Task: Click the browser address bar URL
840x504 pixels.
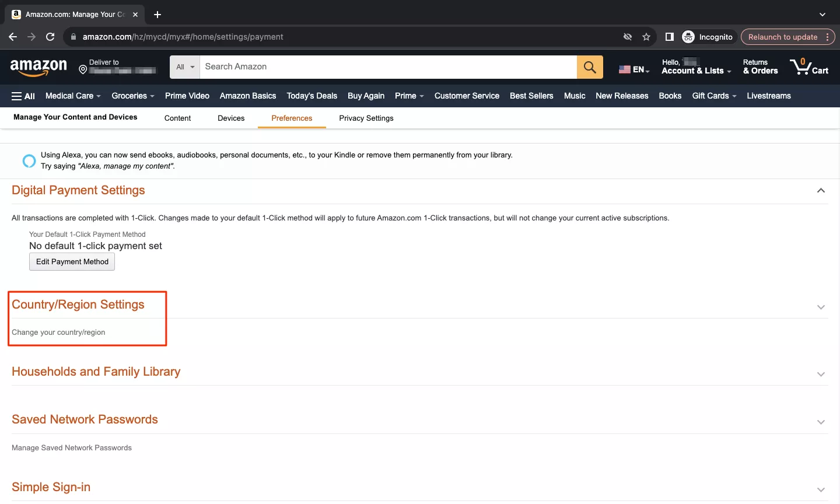Action: click(x=183, y=37)
